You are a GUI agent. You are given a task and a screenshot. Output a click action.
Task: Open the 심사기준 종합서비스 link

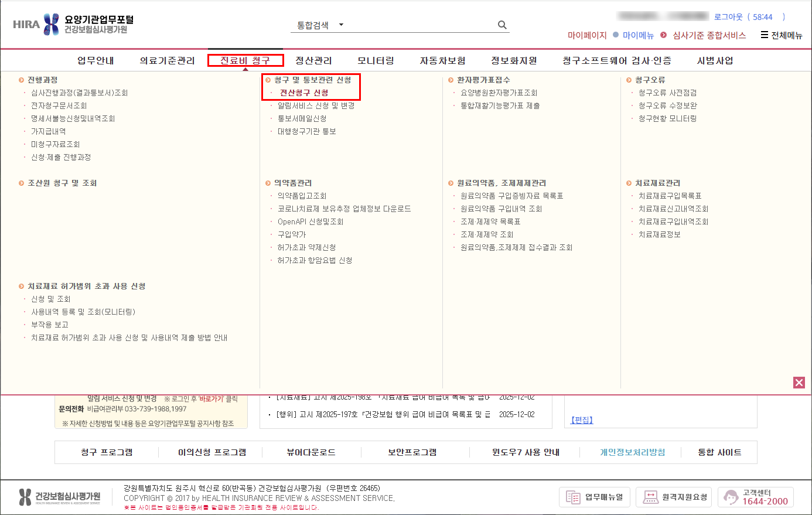click(x=709, y=35)
